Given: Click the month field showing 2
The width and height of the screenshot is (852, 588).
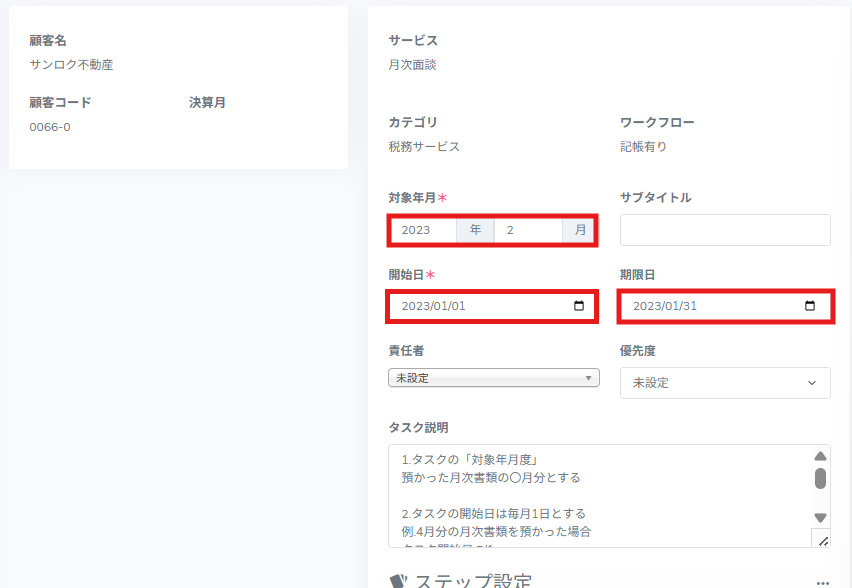Looking at the screenshot, I should click(527, 230).
